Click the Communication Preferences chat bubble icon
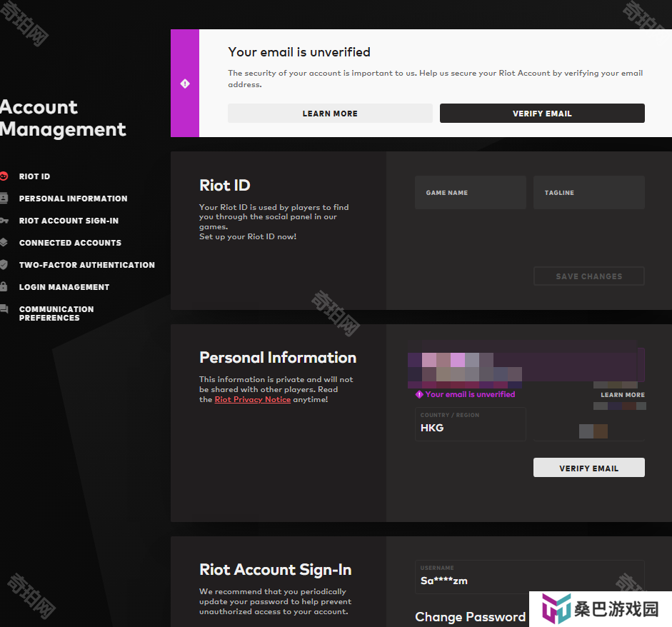Screen dimensions: 672x627 click(4, 309)
